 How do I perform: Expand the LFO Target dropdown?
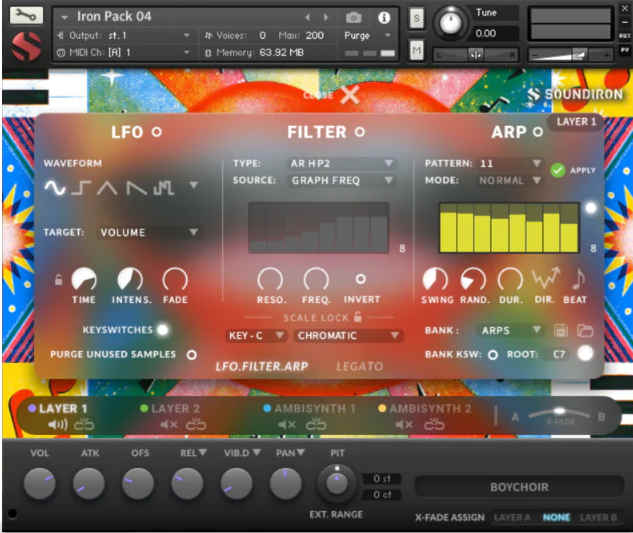[150, 232]
